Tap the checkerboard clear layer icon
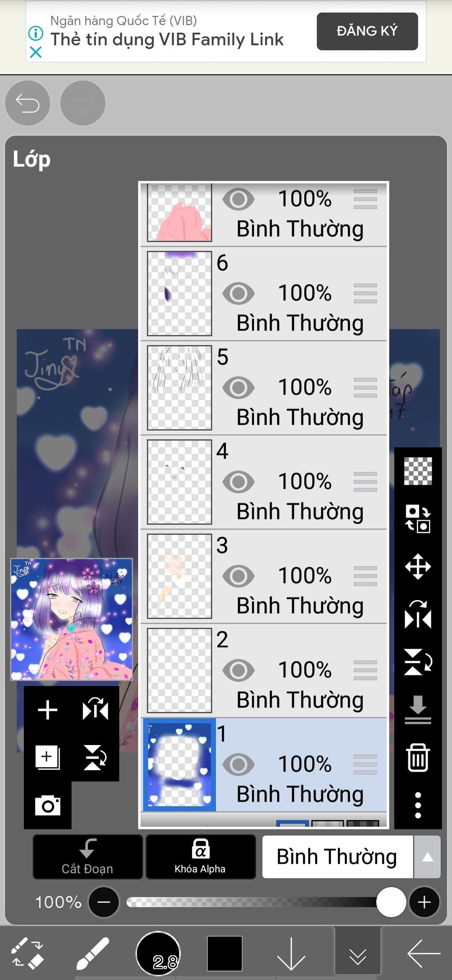The image size is (452, 980). (x=418, y=471)
